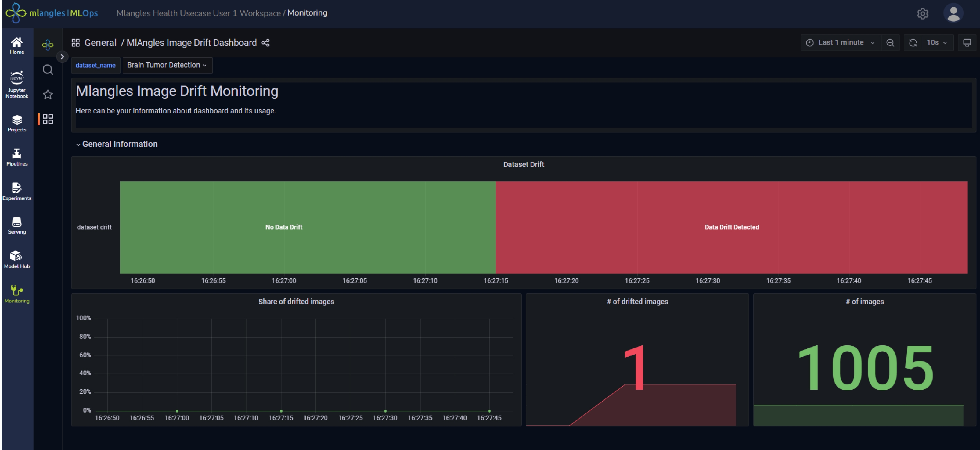Open the user profile avatar

pos(953,13)
